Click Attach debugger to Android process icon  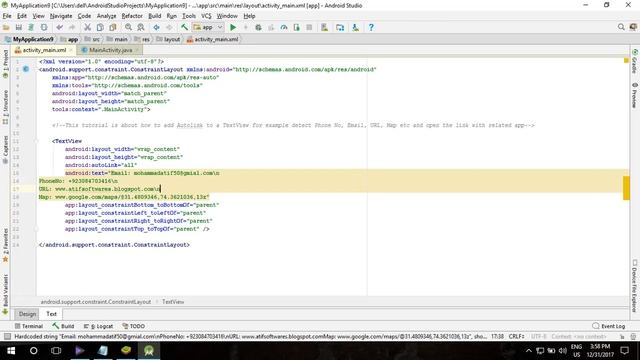[296, 27]
